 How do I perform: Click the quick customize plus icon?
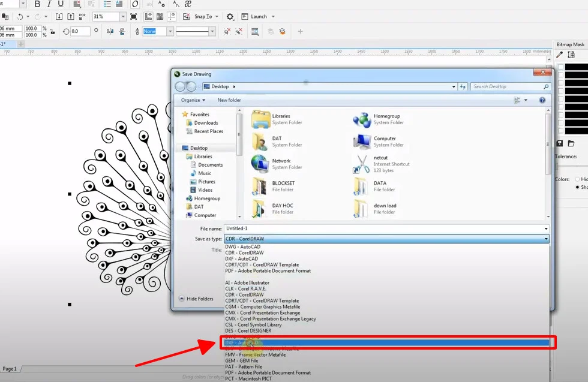click(300, 32)
